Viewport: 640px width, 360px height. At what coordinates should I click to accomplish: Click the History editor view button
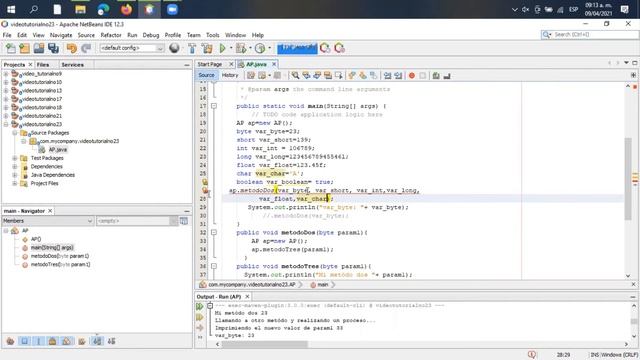pos(230,76)
